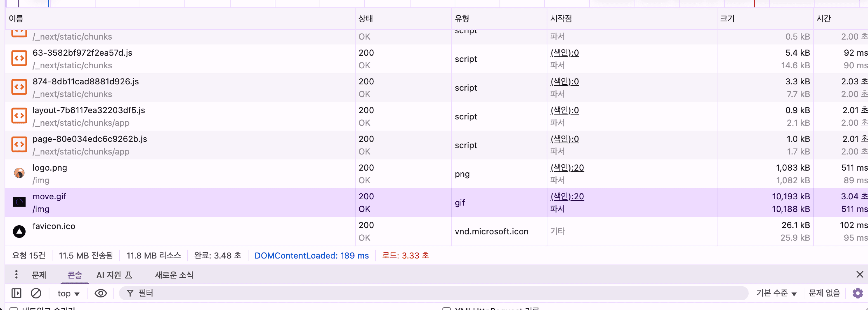Tick the checkbox left of XMLHttpRequest option

pyautogui.click(x=446, y=308)
